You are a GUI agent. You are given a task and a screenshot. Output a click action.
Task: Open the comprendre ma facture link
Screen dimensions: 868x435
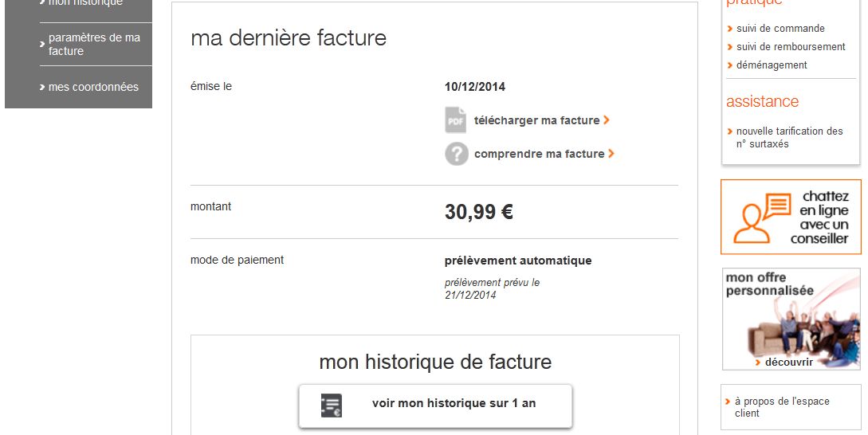point(539,154)
